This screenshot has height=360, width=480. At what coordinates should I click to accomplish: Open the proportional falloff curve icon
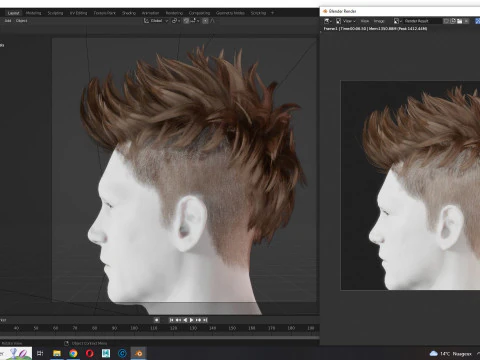pos(213,21)
